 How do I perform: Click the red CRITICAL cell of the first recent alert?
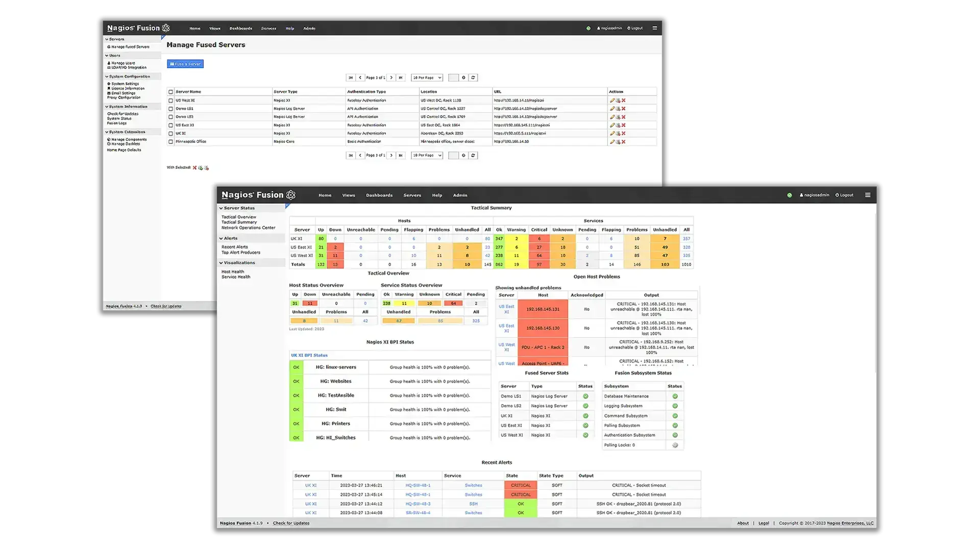(521, 485)
